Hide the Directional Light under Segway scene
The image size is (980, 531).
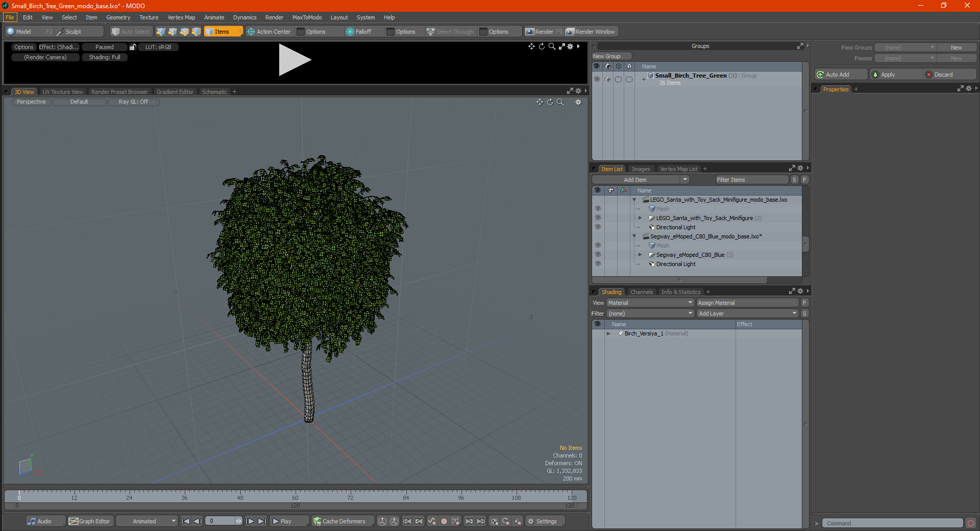[x=598, y=264]
